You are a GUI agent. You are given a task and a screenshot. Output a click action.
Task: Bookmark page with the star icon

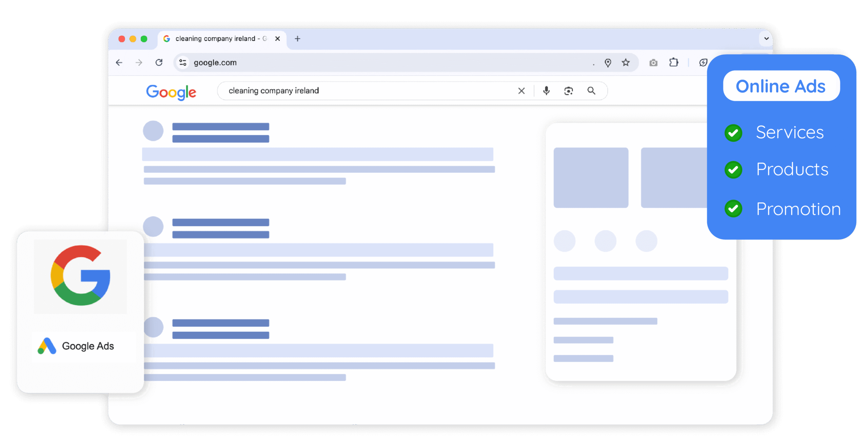coord(626,63)
